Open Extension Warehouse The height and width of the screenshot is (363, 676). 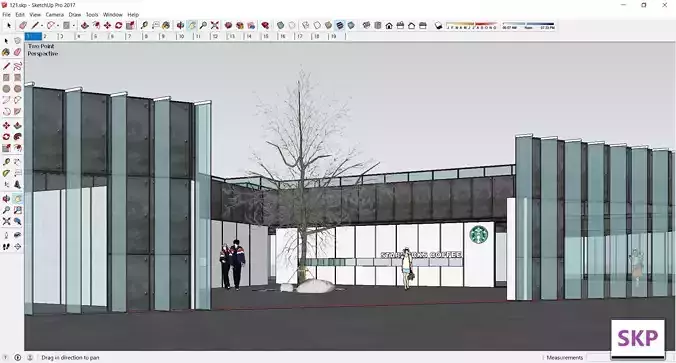pos(240,25)
